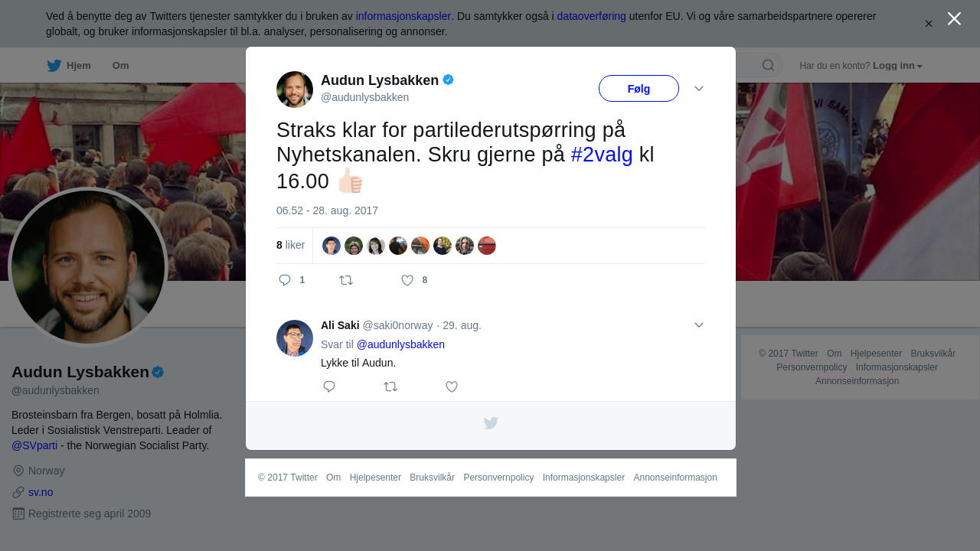The height and width of the screenshot is (551, 980).
Task: Dismiss the cookie notice with small x
Action: [929, 24]
